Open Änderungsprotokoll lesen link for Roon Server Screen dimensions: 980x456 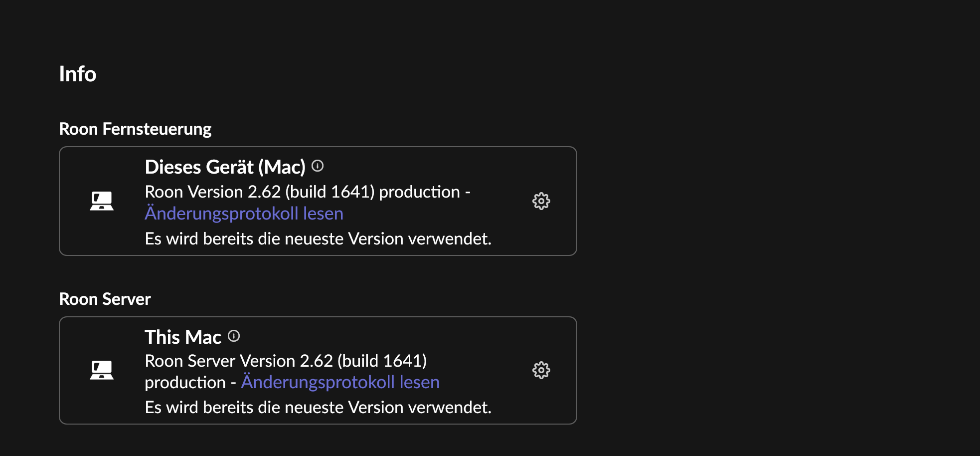coord(340,382)
